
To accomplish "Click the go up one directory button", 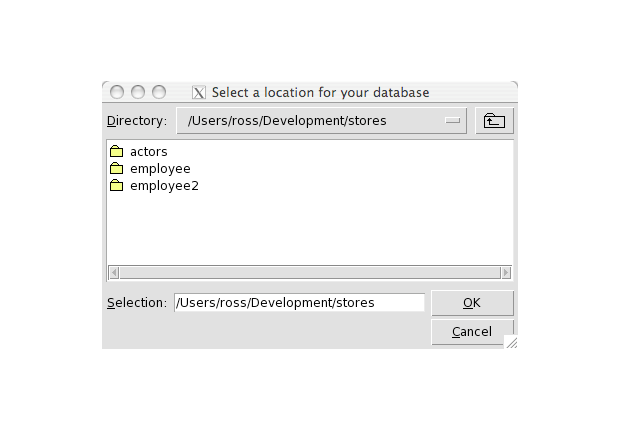I will [494, 121].
